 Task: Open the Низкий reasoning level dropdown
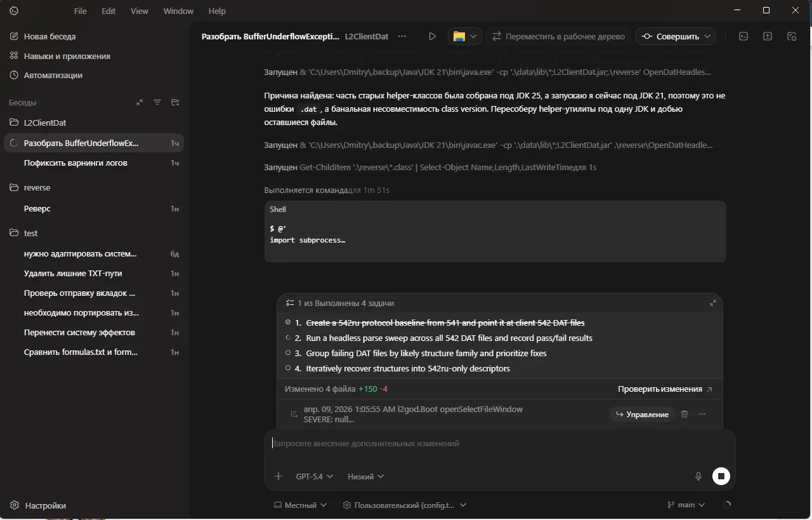click(x=366, y=476)
